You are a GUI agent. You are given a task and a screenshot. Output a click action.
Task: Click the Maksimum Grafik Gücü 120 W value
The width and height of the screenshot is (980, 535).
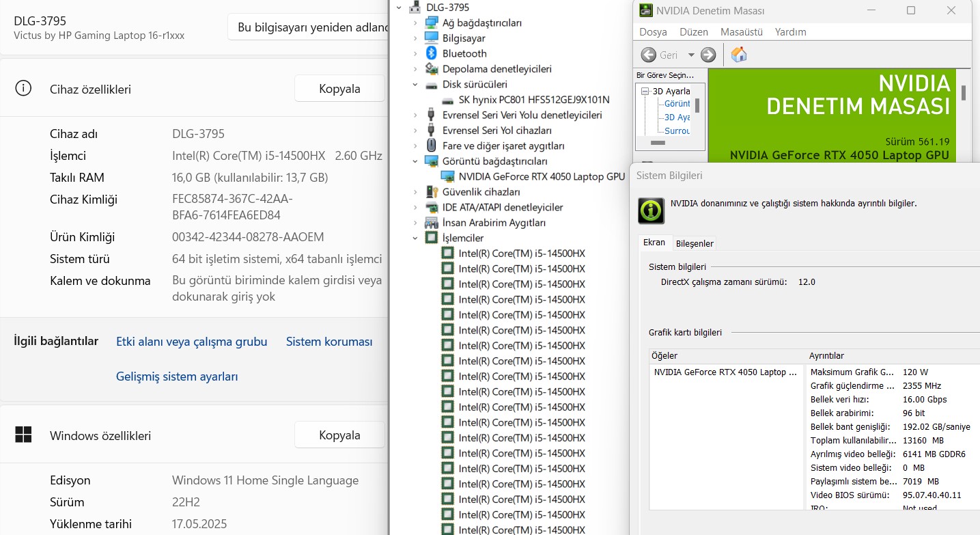[x=915, y=372]
